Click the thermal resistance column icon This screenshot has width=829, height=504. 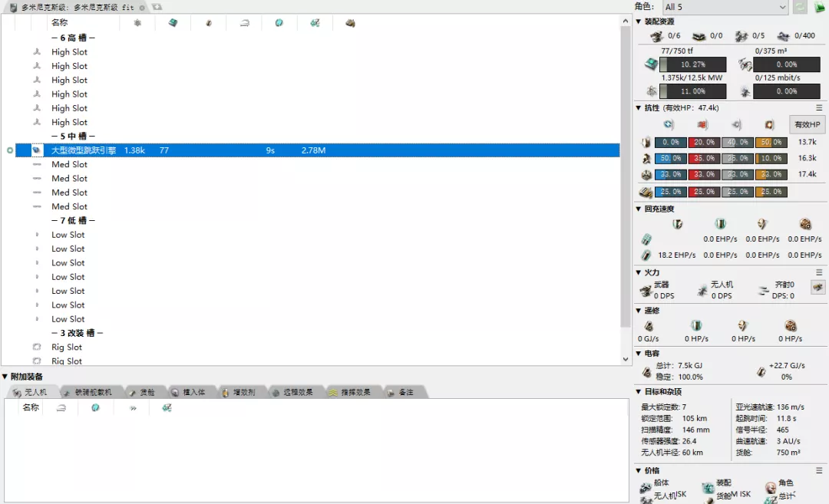[702, 125]
